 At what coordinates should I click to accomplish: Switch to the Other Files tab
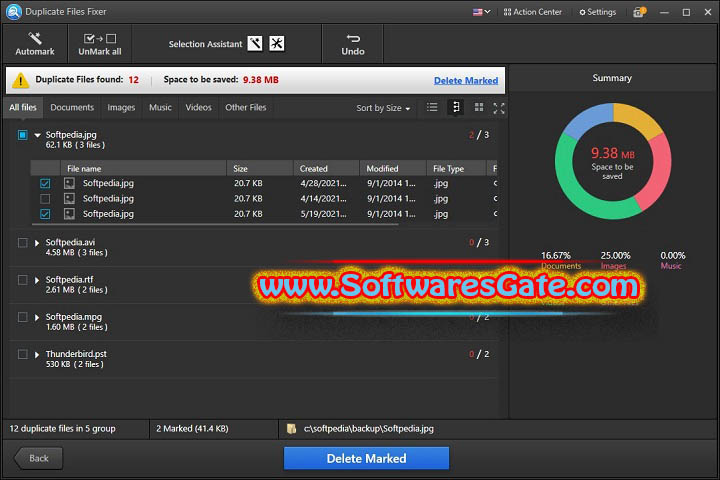(x=246, y=107)
